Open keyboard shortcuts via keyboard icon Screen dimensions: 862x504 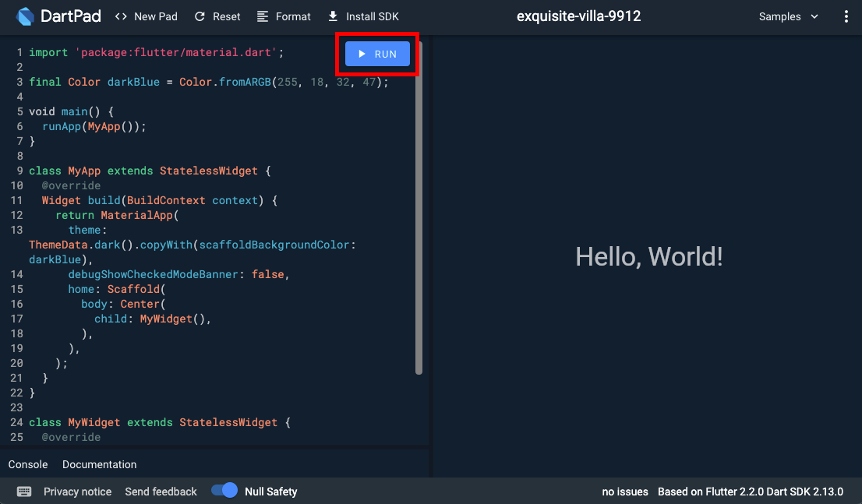[x=24, y=492]
